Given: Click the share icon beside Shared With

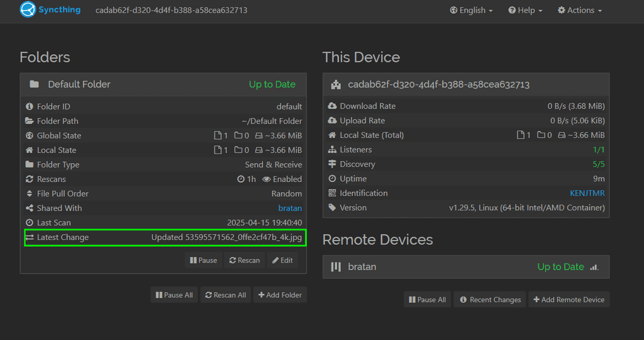Looking at the screenshot, I should click(30, 208).
